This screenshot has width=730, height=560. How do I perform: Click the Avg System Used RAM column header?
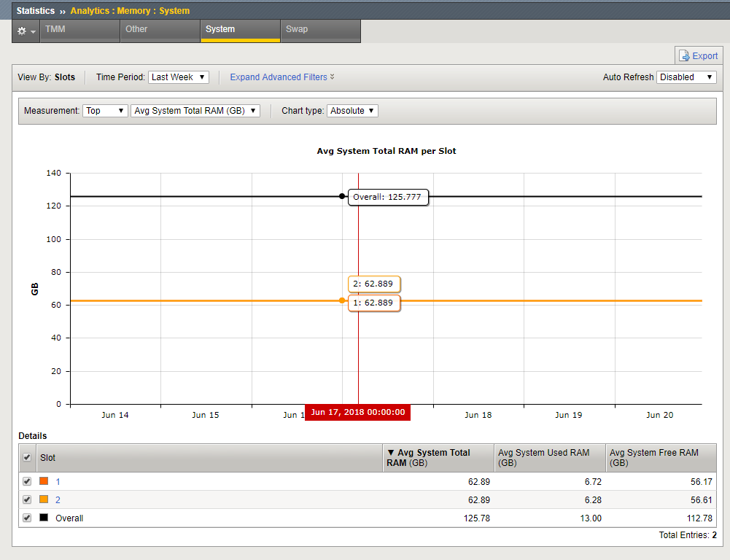point(543,457)
